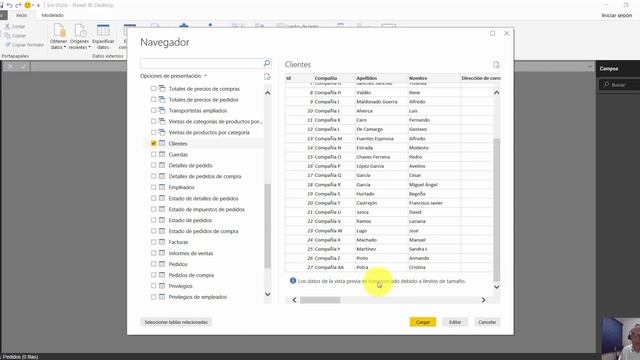Click the table list scroll up arrow

click(x=268, y=93)
